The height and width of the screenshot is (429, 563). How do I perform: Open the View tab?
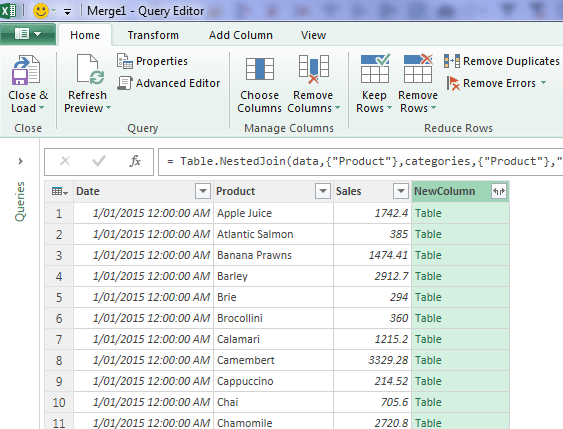click(x=313, y=35)
